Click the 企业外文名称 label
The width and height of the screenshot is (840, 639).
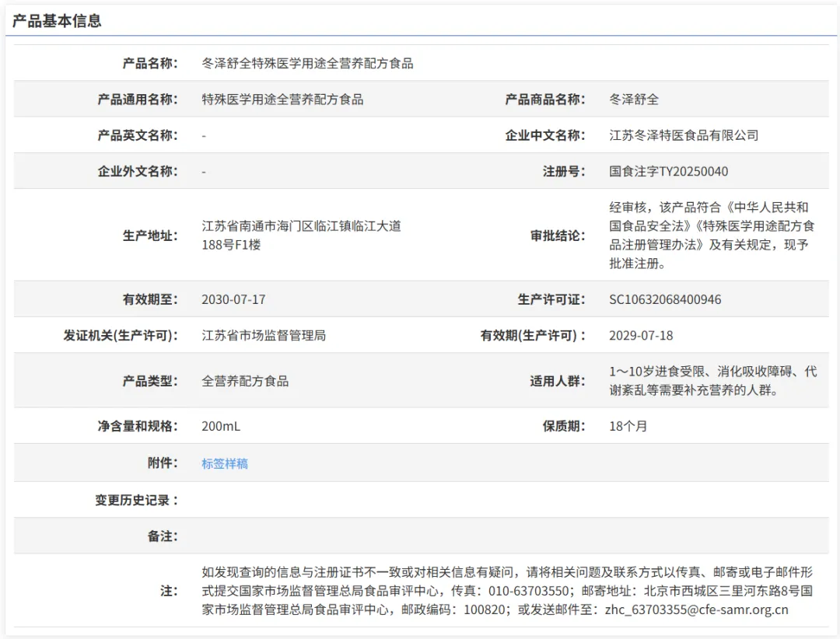(138, 171)
